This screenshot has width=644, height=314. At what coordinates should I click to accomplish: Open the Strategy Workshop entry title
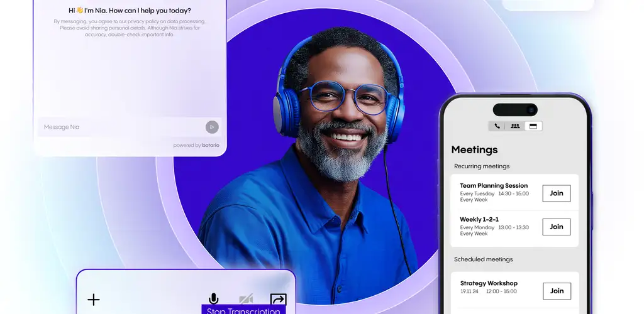coord(489,283)
